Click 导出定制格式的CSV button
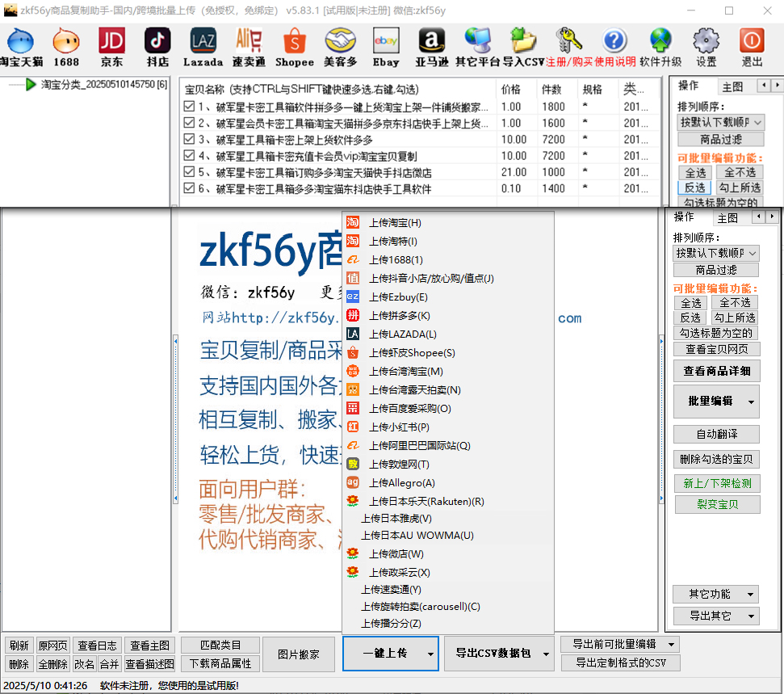 (620, 663)
